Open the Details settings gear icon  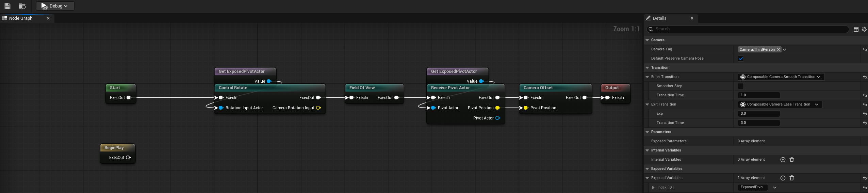pos(864,29)
